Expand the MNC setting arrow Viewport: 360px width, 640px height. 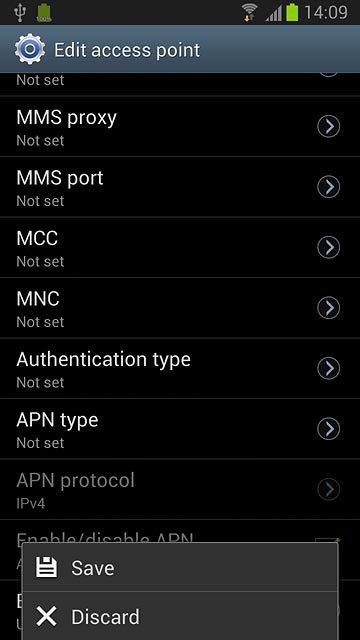[329, 307]
